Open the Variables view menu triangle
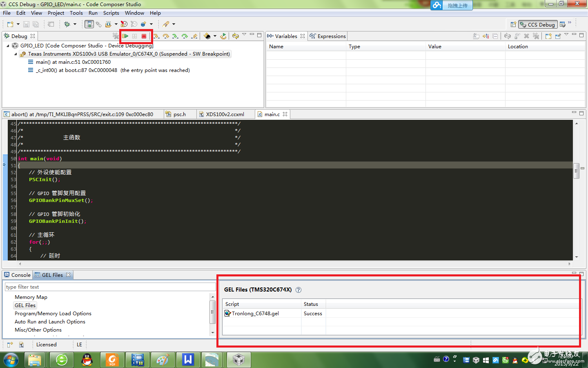Image resolution: width=588 pixels, height=368 pixels. pyautogui.click(x=566, y=35)
